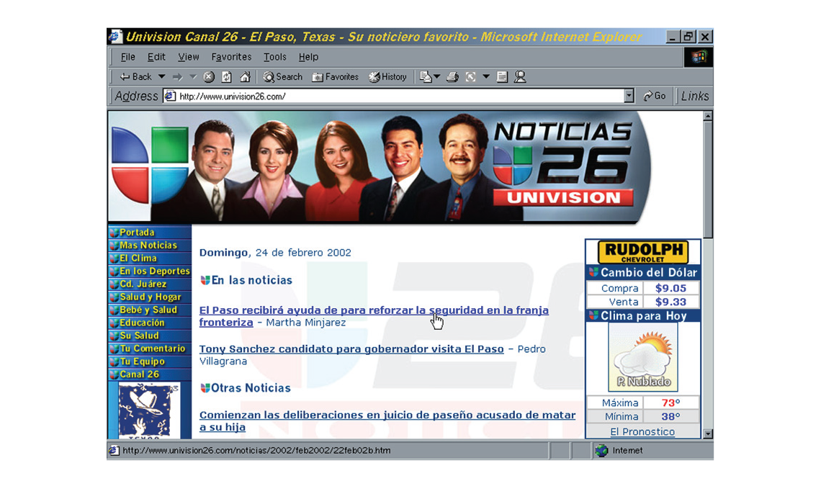Click inside the Address URL field
This screenshot has height=504, width=821.
tap(396, 96)
